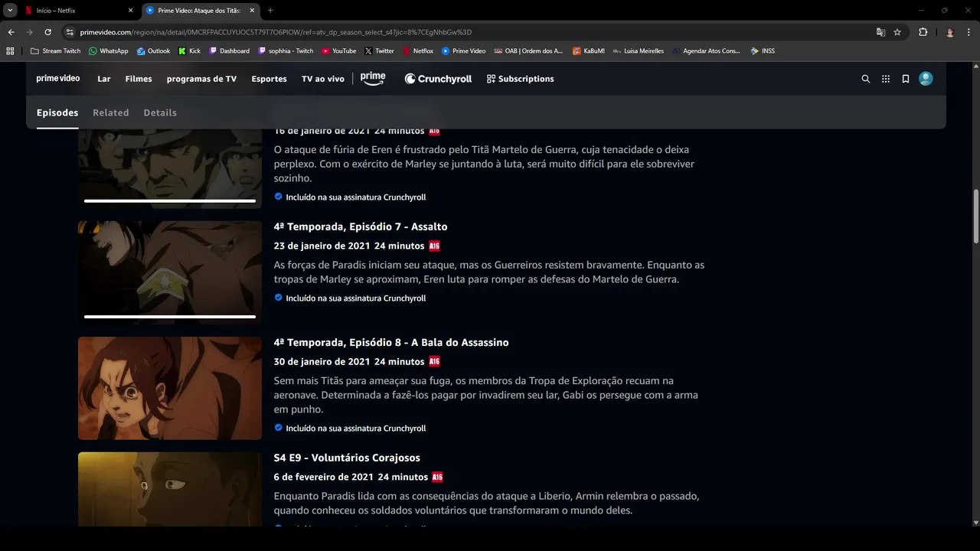This screenshot has height=551, width=980.
Task: Open the WhatsApp bookmark
Action: click(x=109, y=51)
